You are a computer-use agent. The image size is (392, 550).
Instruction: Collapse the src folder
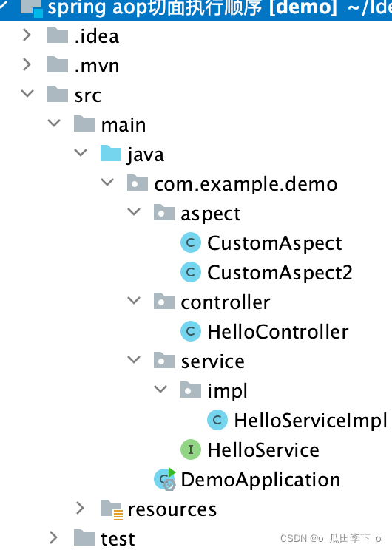pos(27,94)
